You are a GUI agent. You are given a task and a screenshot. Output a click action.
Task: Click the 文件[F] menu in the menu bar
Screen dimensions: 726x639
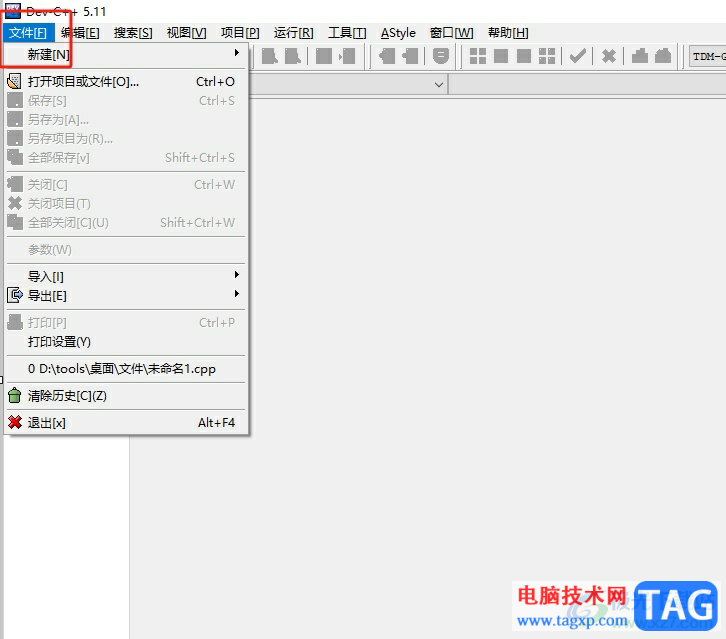[x=28, y=33]
